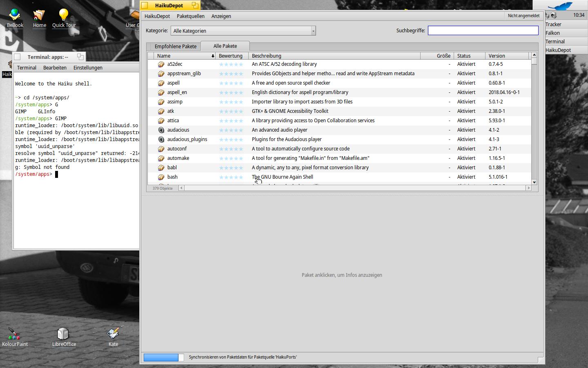Click the horizontal scrollbar left arrow
This screenshot has height=368, width=588.
(181, 188)
